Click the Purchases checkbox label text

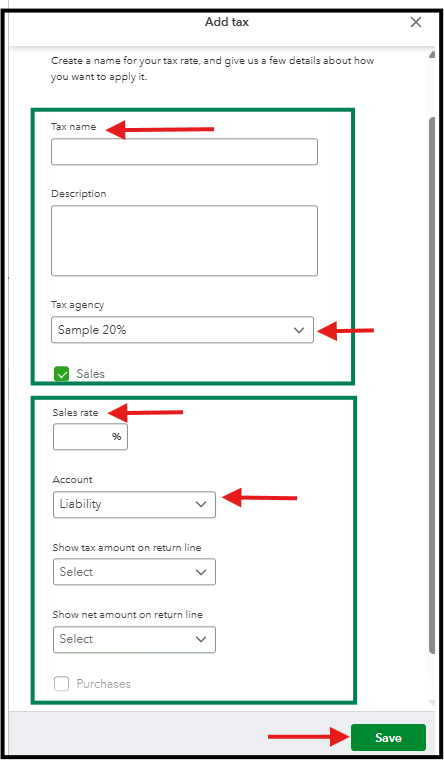(104, 684)
